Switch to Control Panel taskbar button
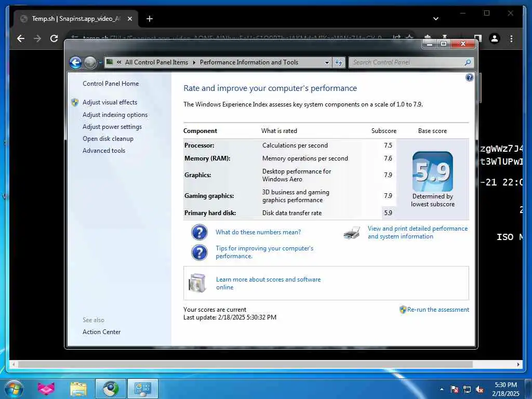This screenshot has height=399, width=532. point(143,389)
